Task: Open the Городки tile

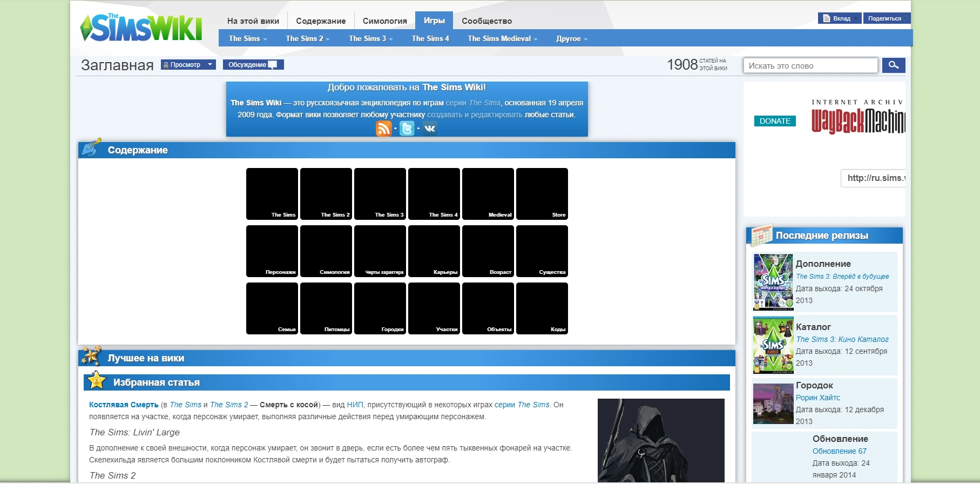Action: (380, 308)
